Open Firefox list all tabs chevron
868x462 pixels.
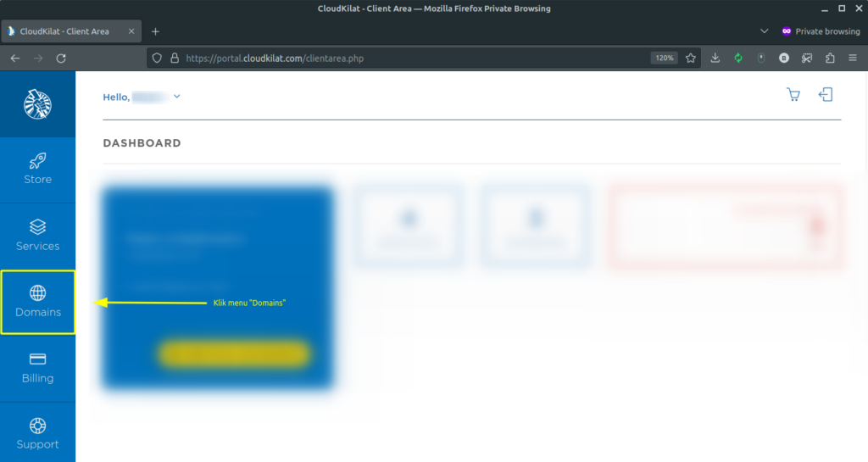[765, 31]
